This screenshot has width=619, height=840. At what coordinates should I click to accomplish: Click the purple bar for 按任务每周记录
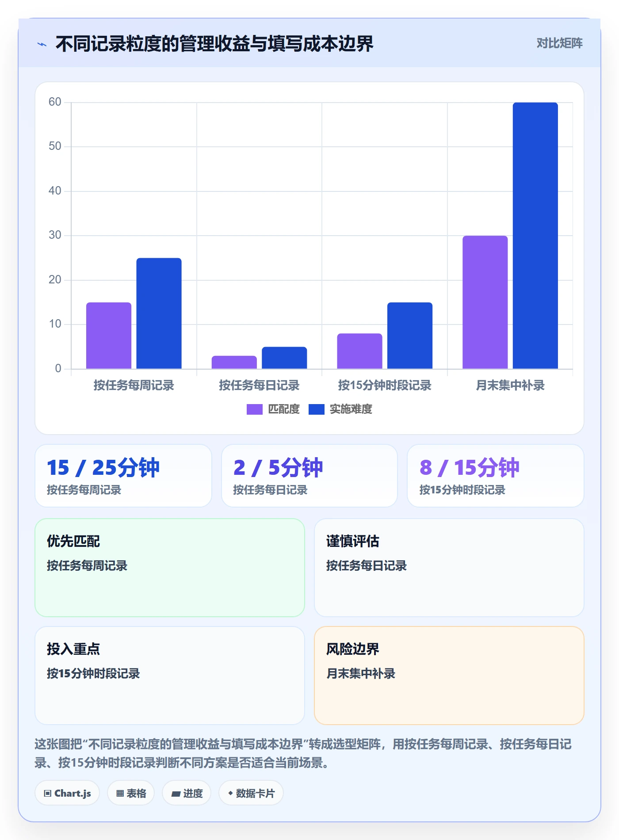pyautogui.click(x=109, y=336)
